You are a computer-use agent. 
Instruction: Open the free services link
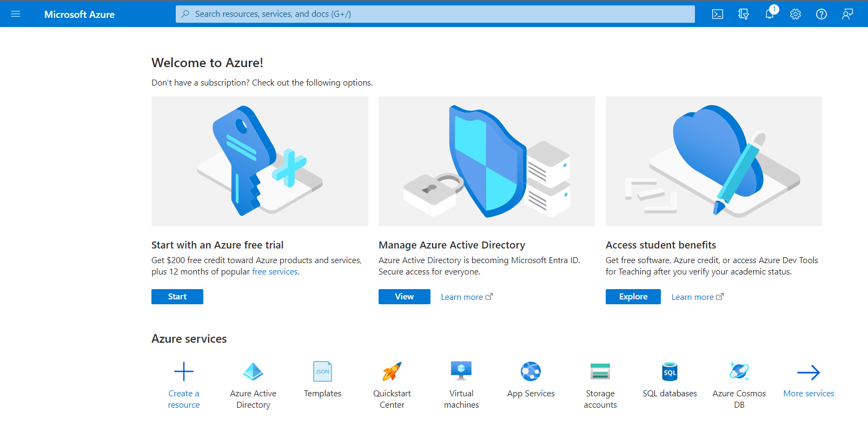pyautogui.click(x=275, y=272)
